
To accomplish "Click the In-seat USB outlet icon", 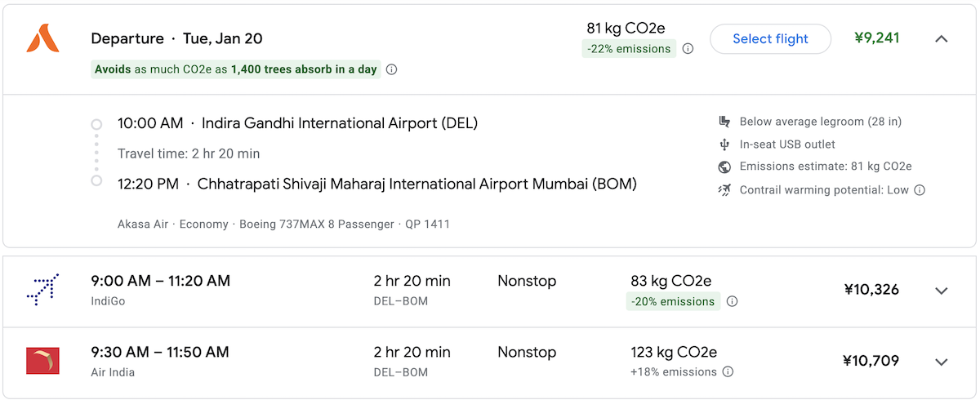I will click(x=724, y=144).
